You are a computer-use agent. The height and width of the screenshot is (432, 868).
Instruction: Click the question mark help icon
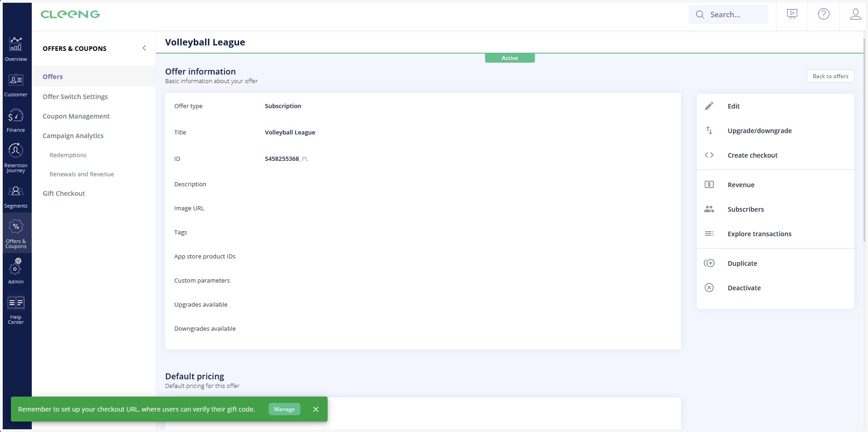pyautogui.click(x=824, y=14)
